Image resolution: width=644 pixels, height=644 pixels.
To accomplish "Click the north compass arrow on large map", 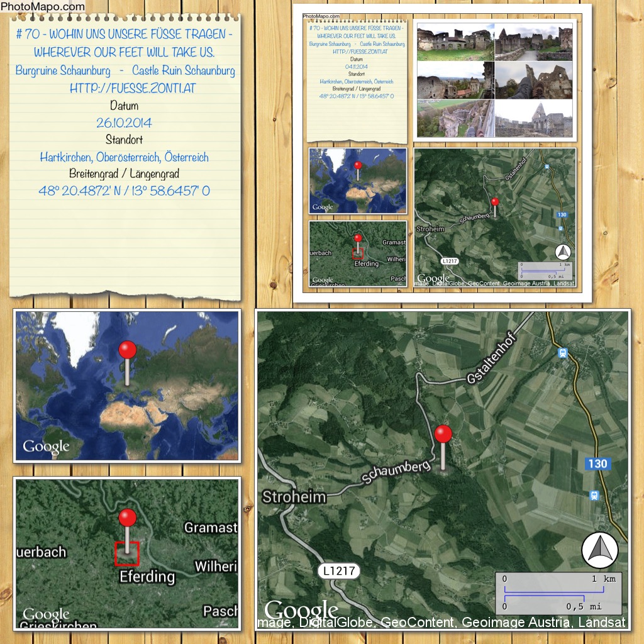I will 599,550.
